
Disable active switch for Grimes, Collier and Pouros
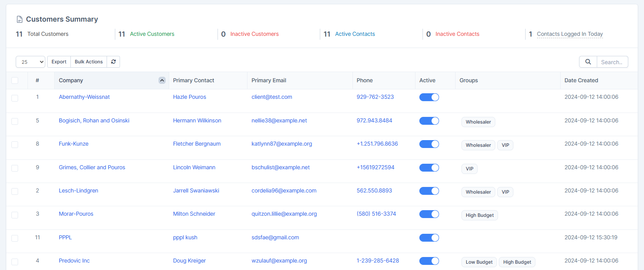coord(429,168)
